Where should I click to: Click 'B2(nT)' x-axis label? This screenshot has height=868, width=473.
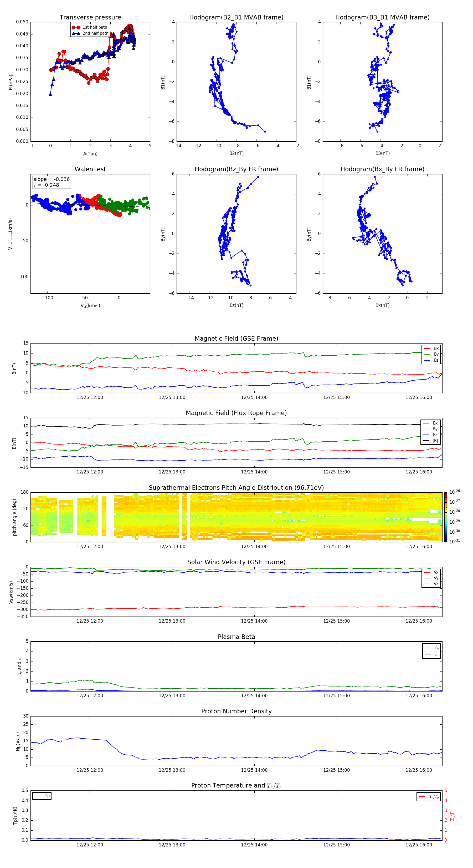[236, 153]
